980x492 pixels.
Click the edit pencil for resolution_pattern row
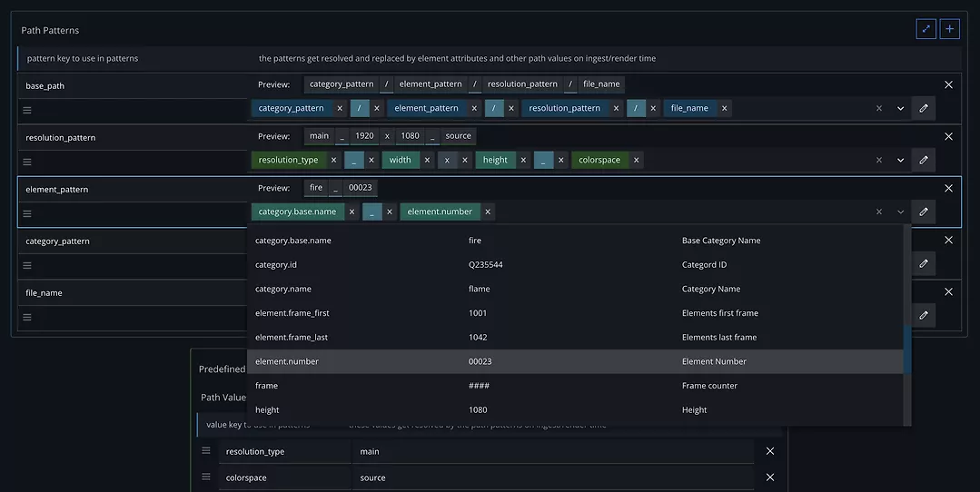point(924,160)
